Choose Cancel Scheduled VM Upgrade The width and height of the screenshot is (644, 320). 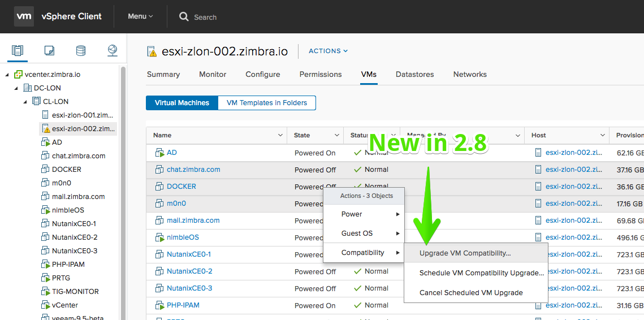(476, 292)
